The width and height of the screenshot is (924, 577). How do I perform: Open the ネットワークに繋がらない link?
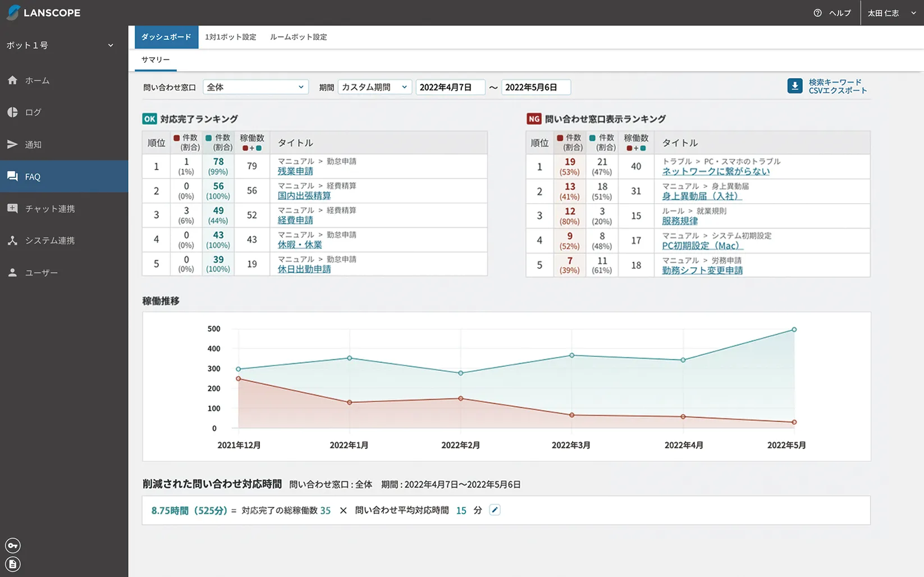716,171
